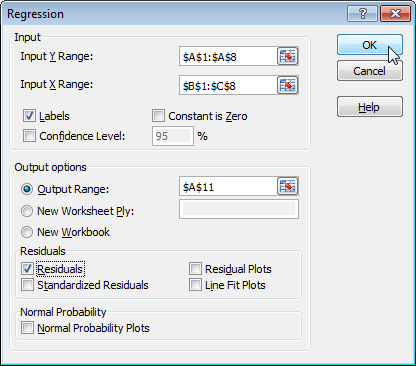416x366 pixels.
Task: Click the Input Y Range text field
Action: (x=228, y=56)
